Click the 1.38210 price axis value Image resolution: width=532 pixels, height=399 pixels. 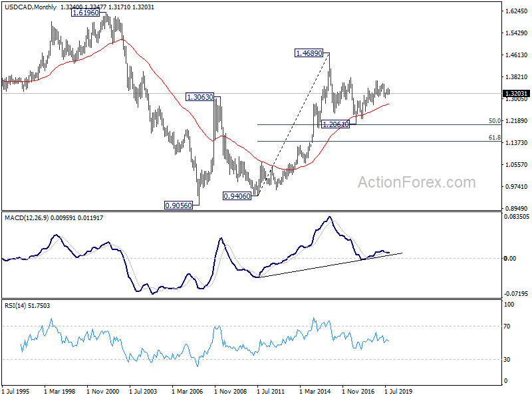pos(517,77)
